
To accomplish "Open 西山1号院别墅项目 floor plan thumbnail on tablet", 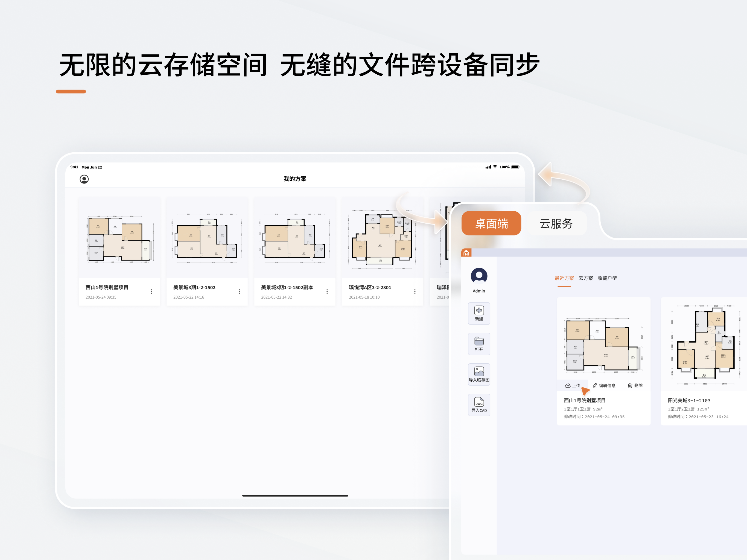I will tap(119, 238).
